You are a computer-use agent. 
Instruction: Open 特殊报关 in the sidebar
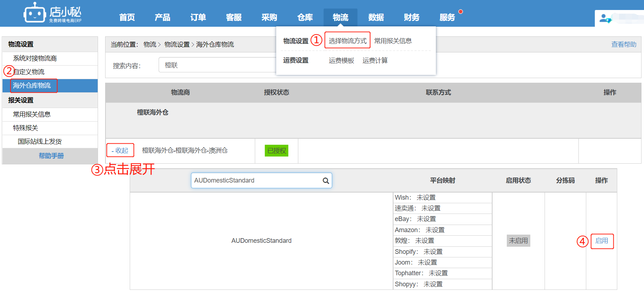[50, 128]
